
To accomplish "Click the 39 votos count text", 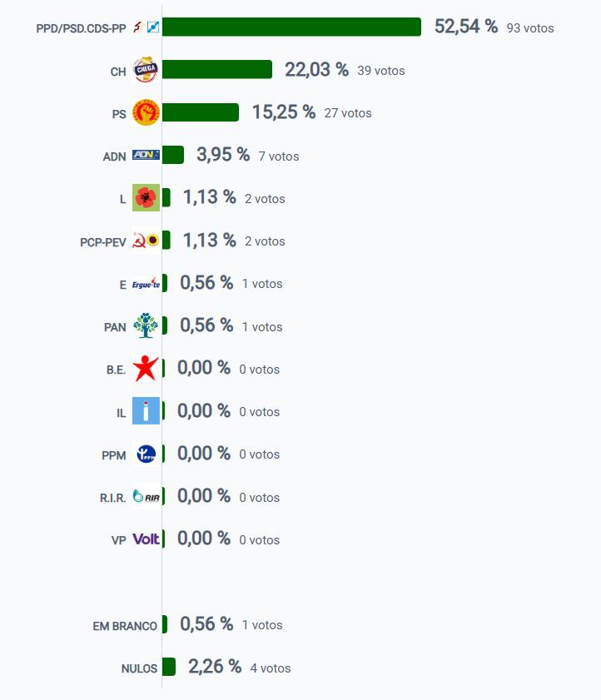I will click(380, 71).
